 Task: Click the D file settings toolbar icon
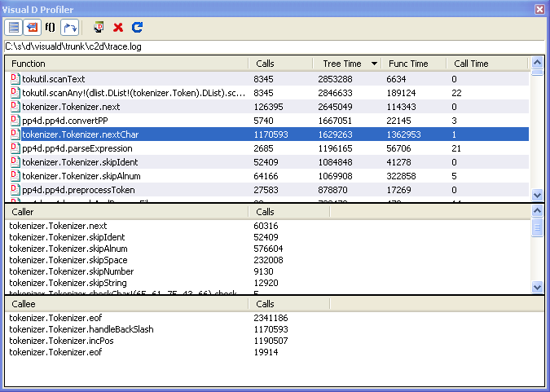pos(99,27)
